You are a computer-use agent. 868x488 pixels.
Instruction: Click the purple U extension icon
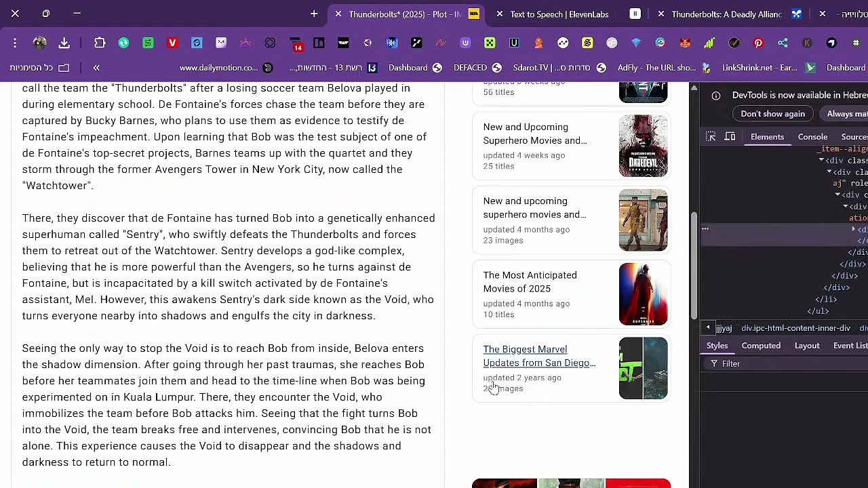click(x=465, y=43)
